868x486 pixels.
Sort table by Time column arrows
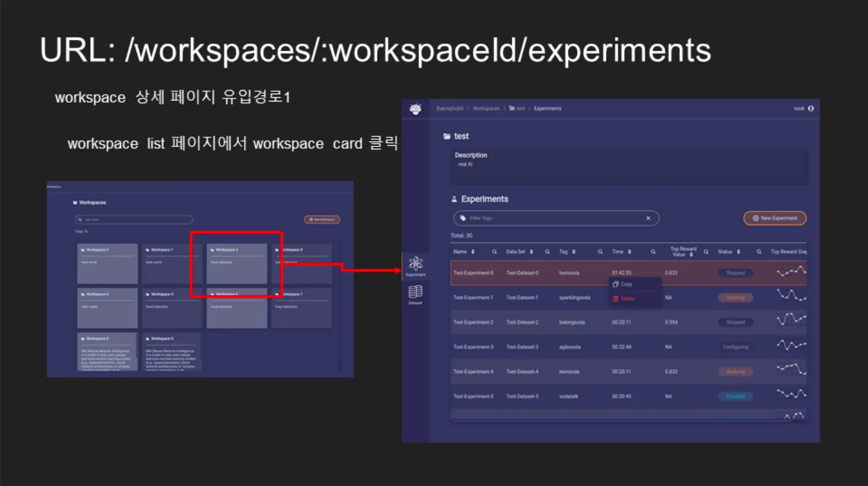tap(629, 252)
